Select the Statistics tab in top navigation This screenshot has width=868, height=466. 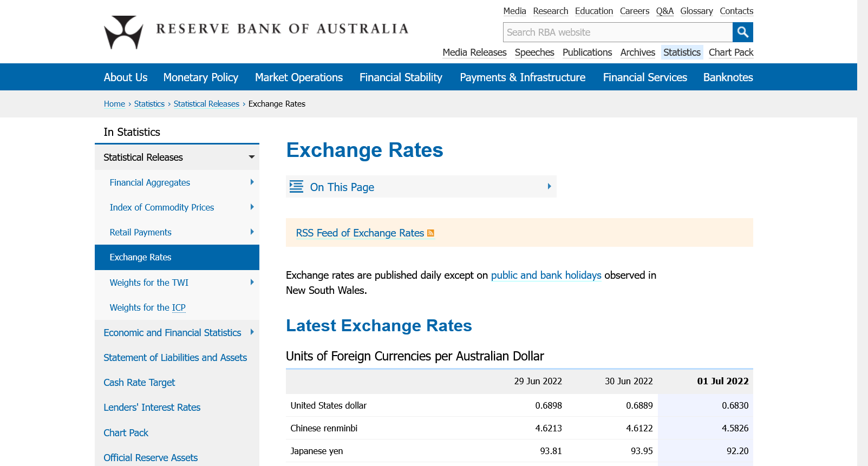pyautogui.click(x=682, y=52)
